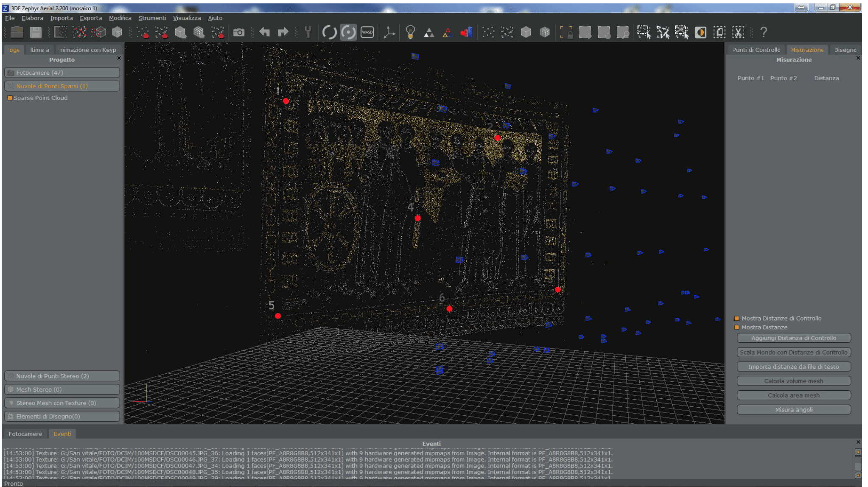Click the XYZ axes icon
Viewport: 868px width, 487px height.
coord(389,32)
